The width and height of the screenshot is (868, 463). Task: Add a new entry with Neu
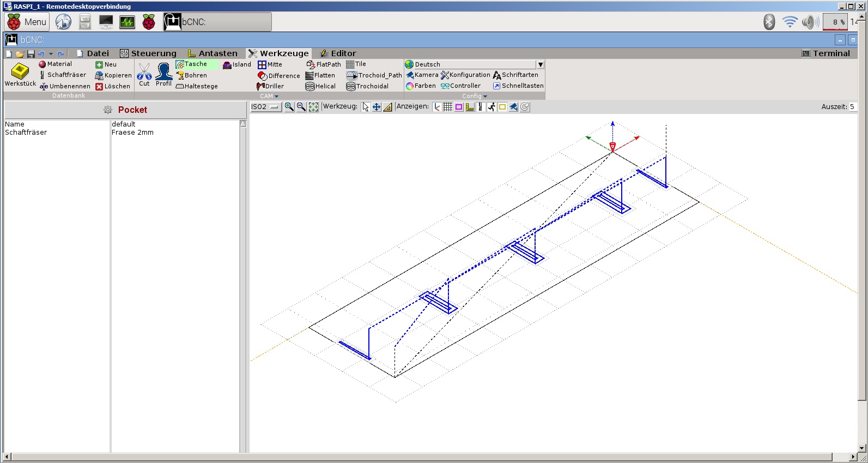click(106, 64)
